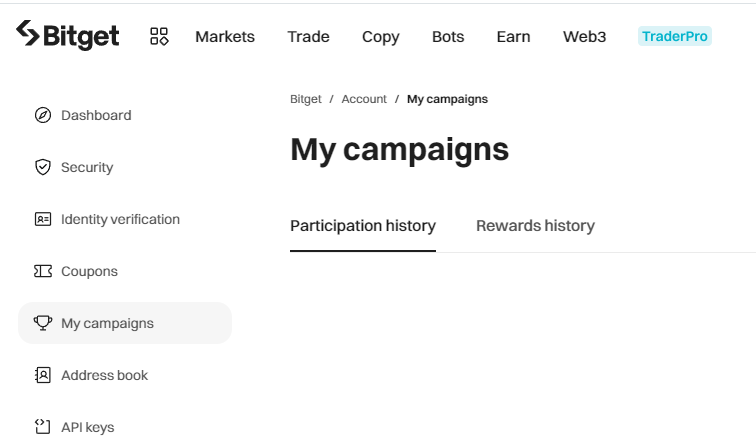Open the Earn menu
This screenshot has width=756, height=446.
tap(513, 37)
